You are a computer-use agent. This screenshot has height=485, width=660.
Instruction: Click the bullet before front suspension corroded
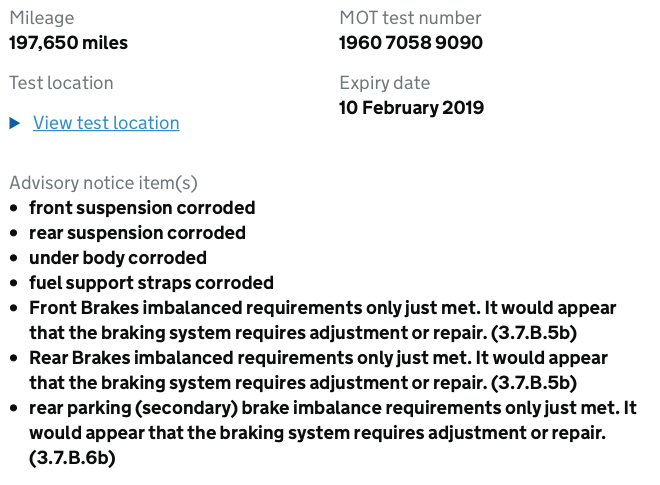point(14,208)
